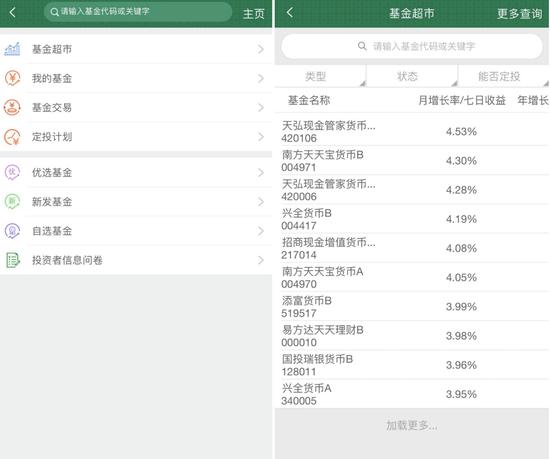Click the 基金交易 icon
550x459 pixels.
pyautogui.click(x=12, y=107)
